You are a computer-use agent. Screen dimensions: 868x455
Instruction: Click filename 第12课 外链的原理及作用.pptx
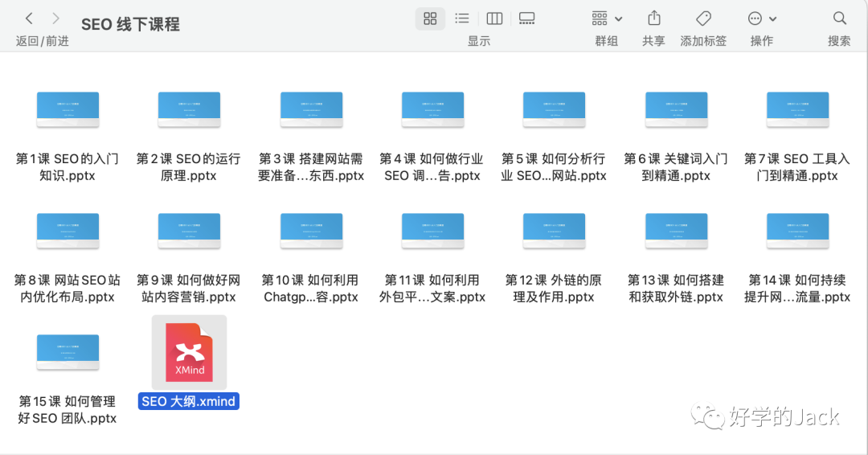554,289
